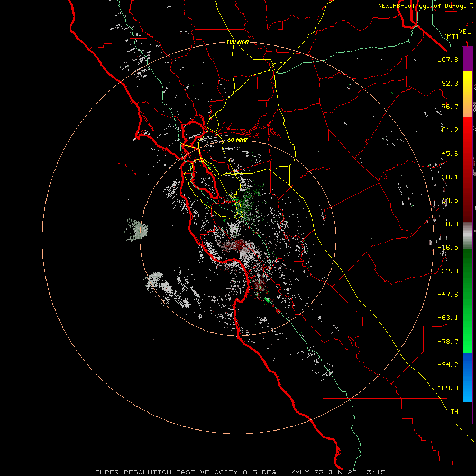Select the -78.7 legend value
This screenshot has width=476, height=476.
448,342
